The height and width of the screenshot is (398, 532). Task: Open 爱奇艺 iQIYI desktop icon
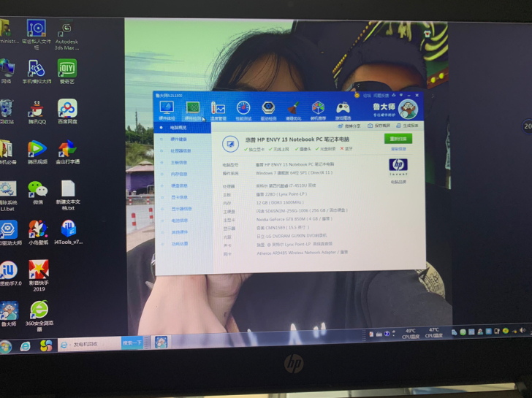click(x=67, y=72)
